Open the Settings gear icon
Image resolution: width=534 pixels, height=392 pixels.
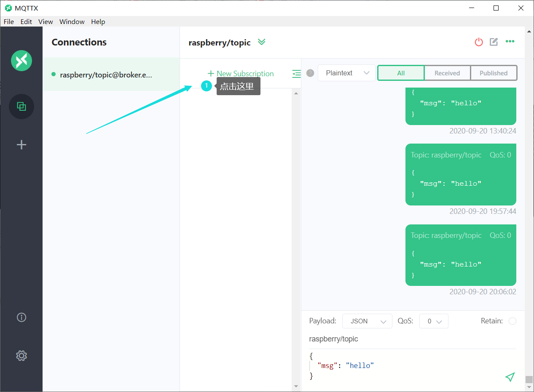pyautogui.click(x=21, y=355)
